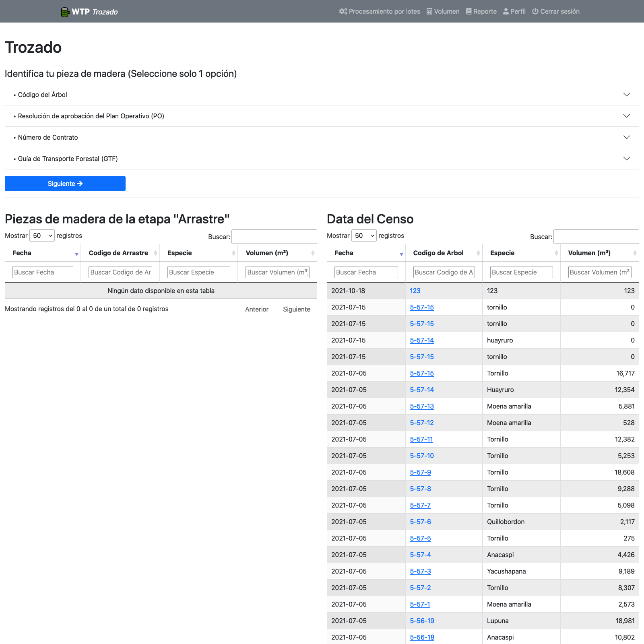The height and width of the screenshot is (644, 644).
Task: Click the calculator icon next to Volumen
Action: click(x=429, y=11)
